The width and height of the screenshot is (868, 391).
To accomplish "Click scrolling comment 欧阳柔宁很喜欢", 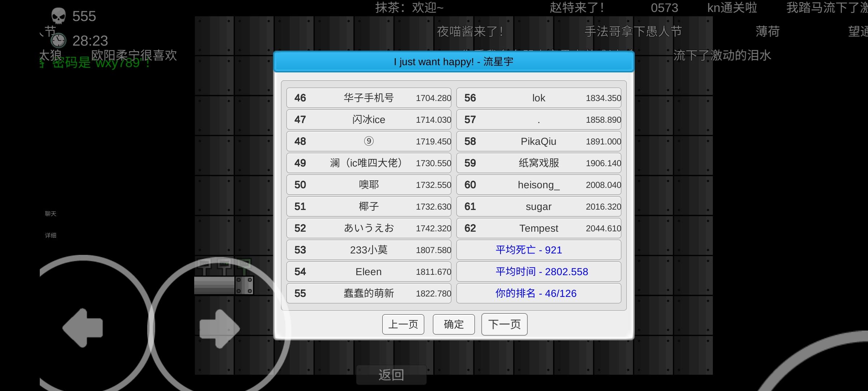I will tap(134, 55).
